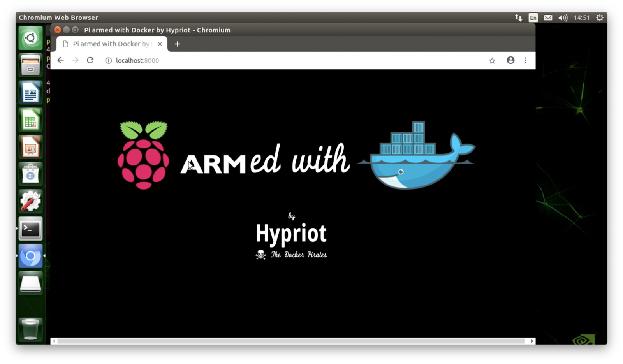Open the Trash from the dock

click(30, 329)
